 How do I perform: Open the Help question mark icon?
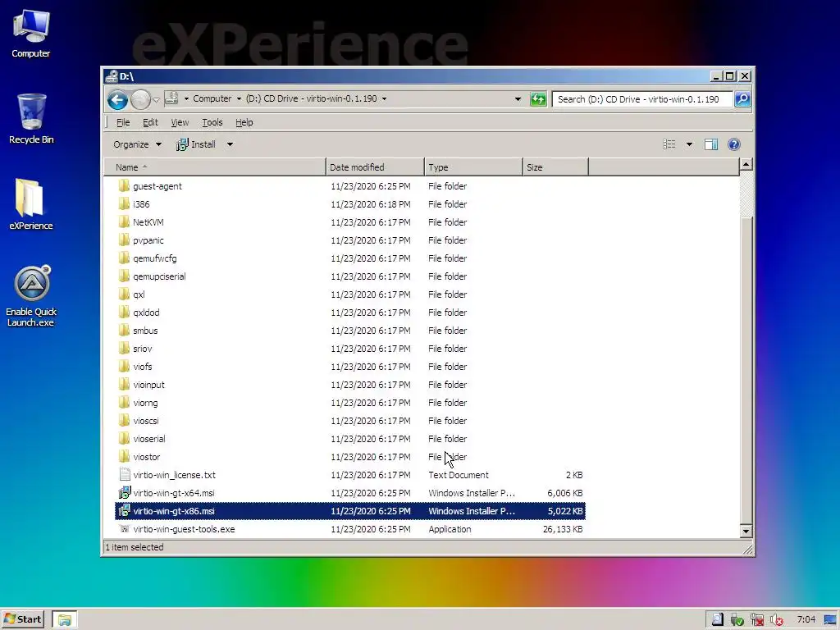tap(734, 144)
